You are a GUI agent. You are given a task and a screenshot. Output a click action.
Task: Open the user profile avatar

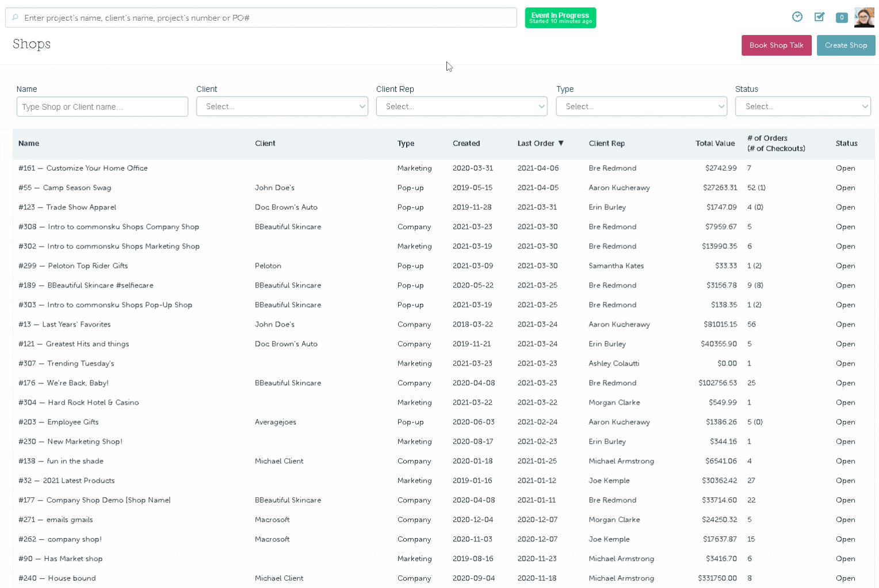pos(864,18)
